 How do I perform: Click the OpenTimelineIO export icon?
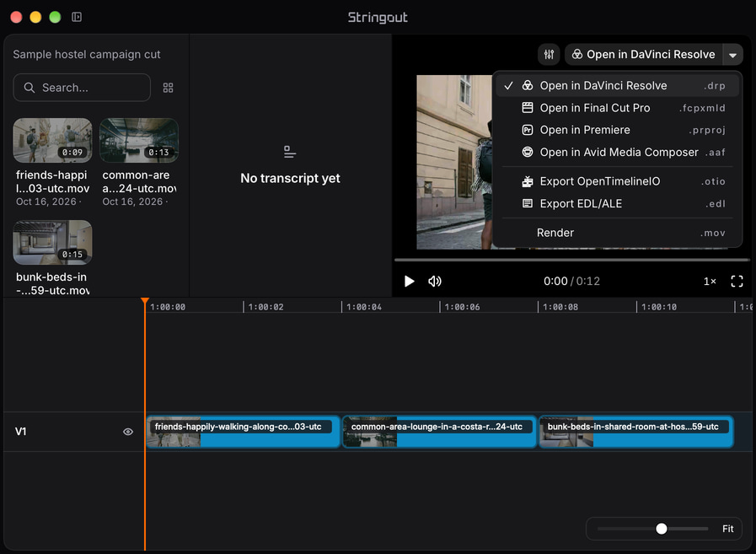coord(528,181)
